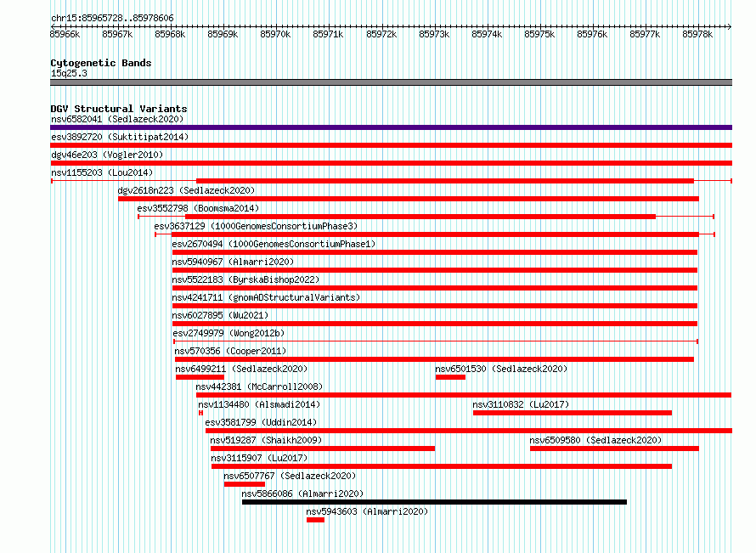Image resolution: width=756 pixels, height=553 pixels.
Task: Select the purple nsv6582041 variant bar
Action: click(x=391, y=127)
